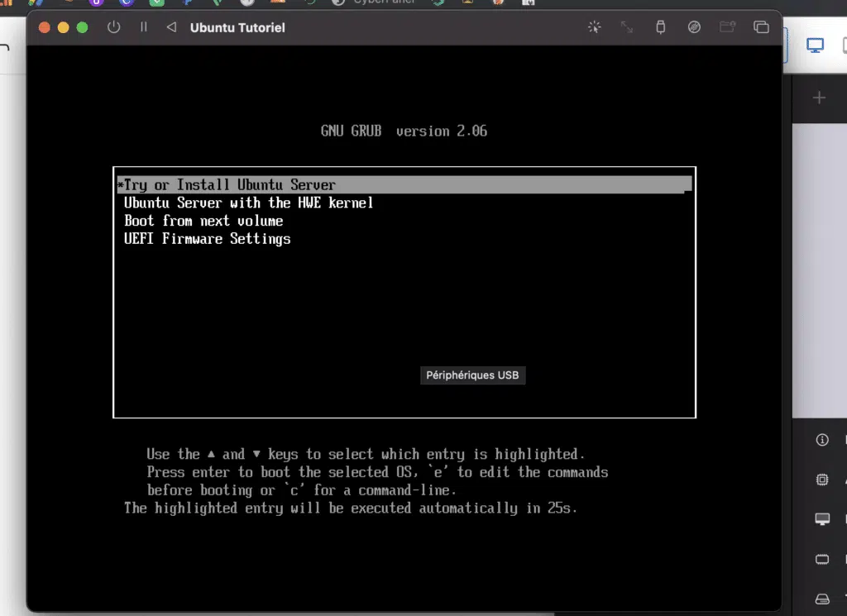847x616 pixels.
Task: Close the Ubuntu Tutoriel window with red button
Action: pos(45,27)
